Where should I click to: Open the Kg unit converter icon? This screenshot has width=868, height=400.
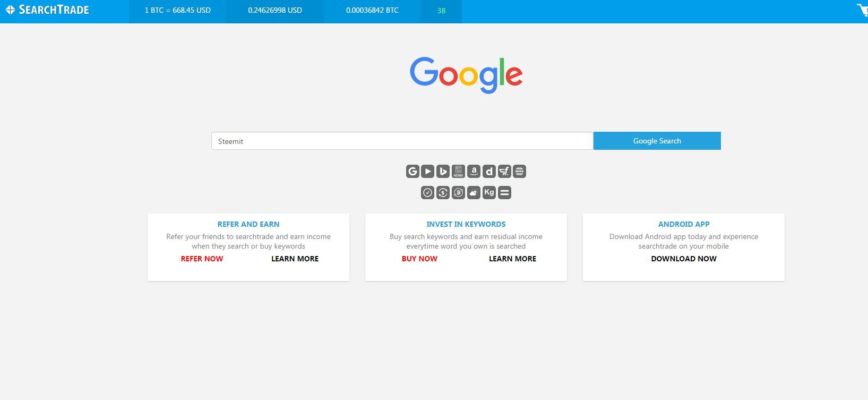pos(489,192)
